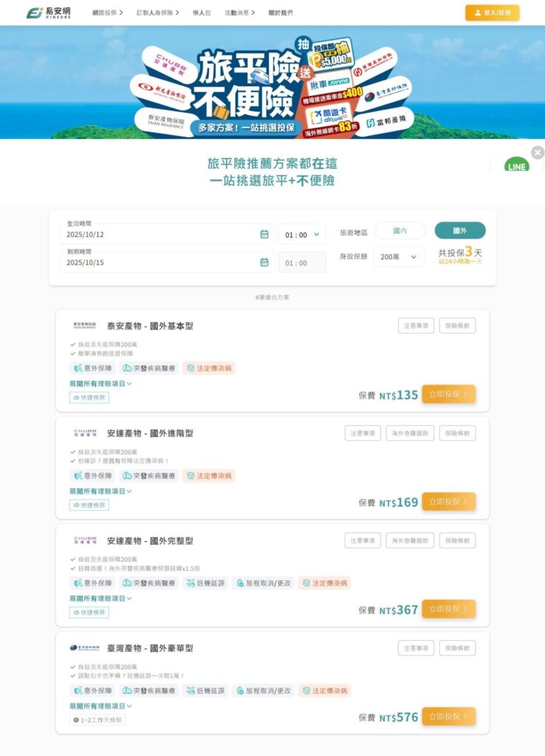This screenshot has height=756, width=545.
Task: Close the floating LINE widget
Action: tap(538, 153)
